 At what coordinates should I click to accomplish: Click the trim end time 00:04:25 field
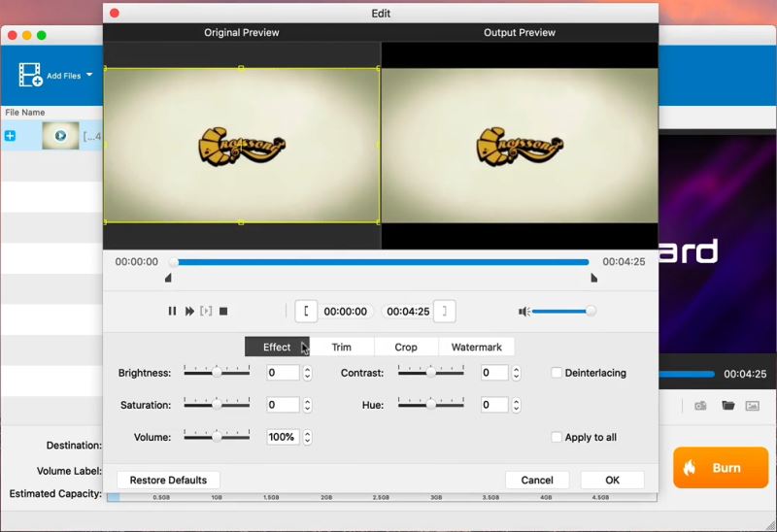click(x=408, y=311)
